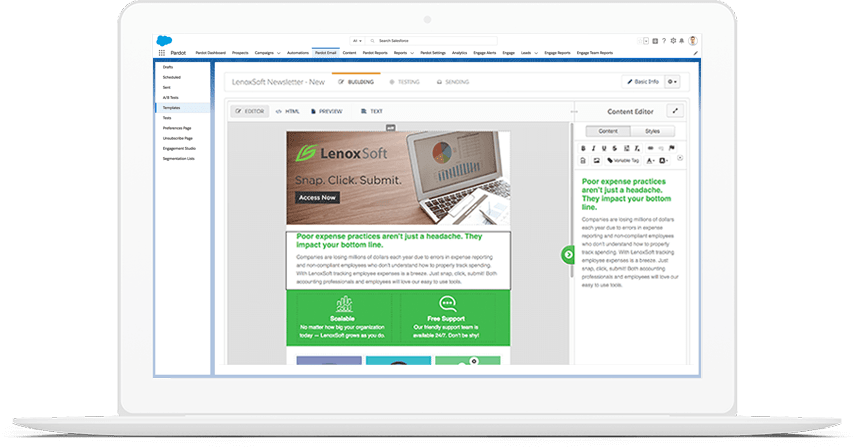Click the Variable Tag button

click(623, 161)
